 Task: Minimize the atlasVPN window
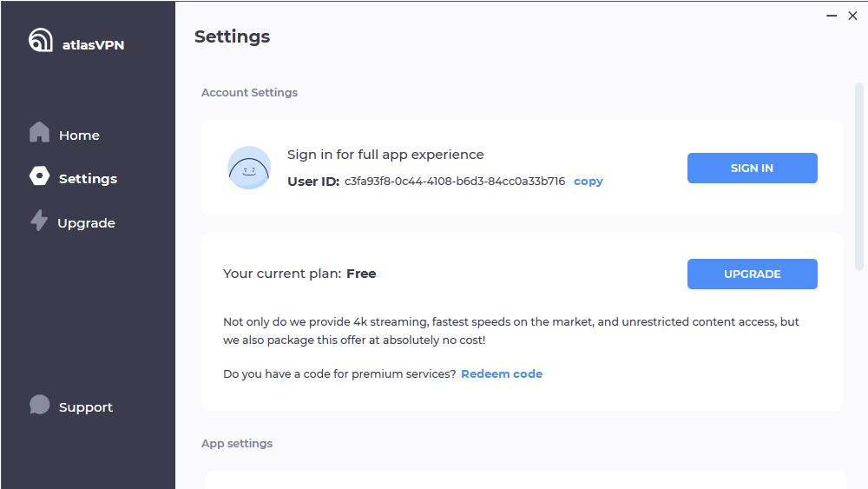(x=832, y=16)
